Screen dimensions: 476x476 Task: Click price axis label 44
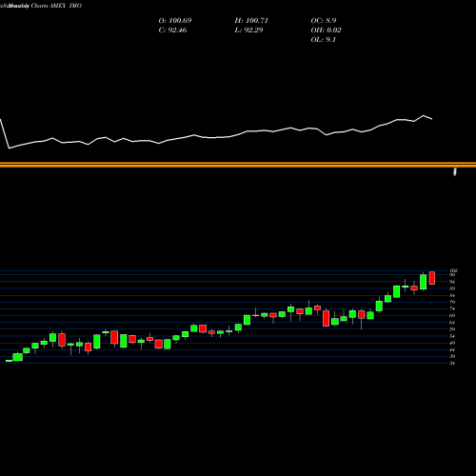tap(452, 349)
